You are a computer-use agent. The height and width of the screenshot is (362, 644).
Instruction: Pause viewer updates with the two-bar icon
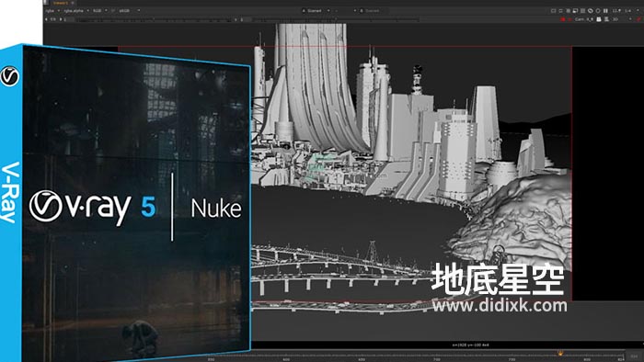point(605,11)
